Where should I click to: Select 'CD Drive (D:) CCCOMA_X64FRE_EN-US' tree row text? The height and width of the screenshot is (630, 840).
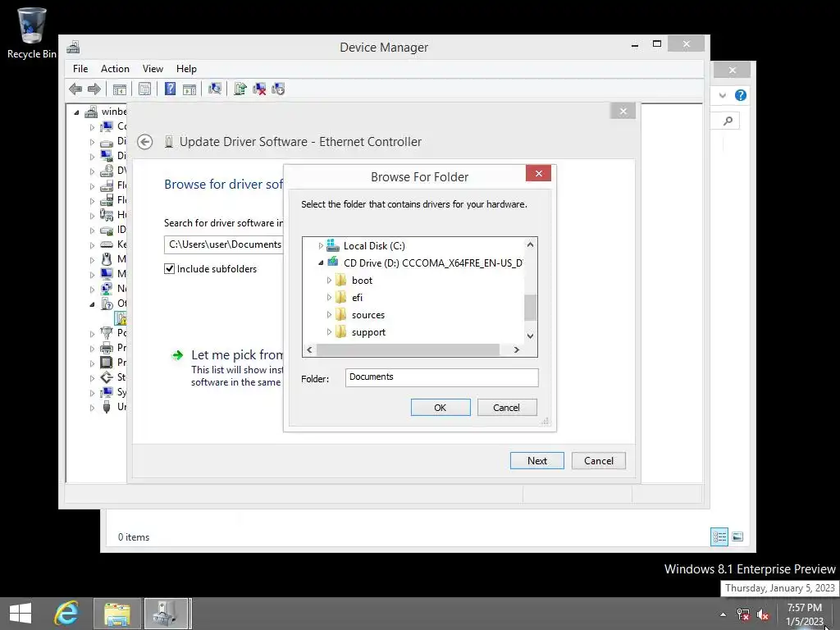433,262
